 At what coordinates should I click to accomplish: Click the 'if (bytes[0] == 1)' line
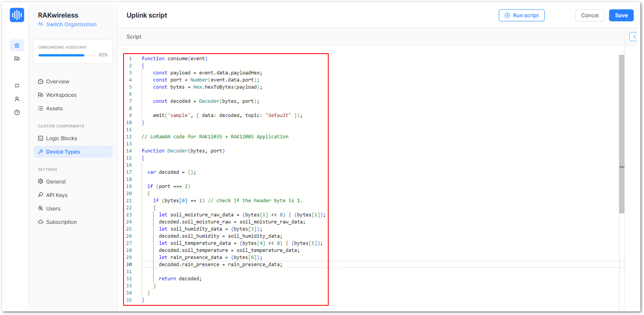pos(228,200)
